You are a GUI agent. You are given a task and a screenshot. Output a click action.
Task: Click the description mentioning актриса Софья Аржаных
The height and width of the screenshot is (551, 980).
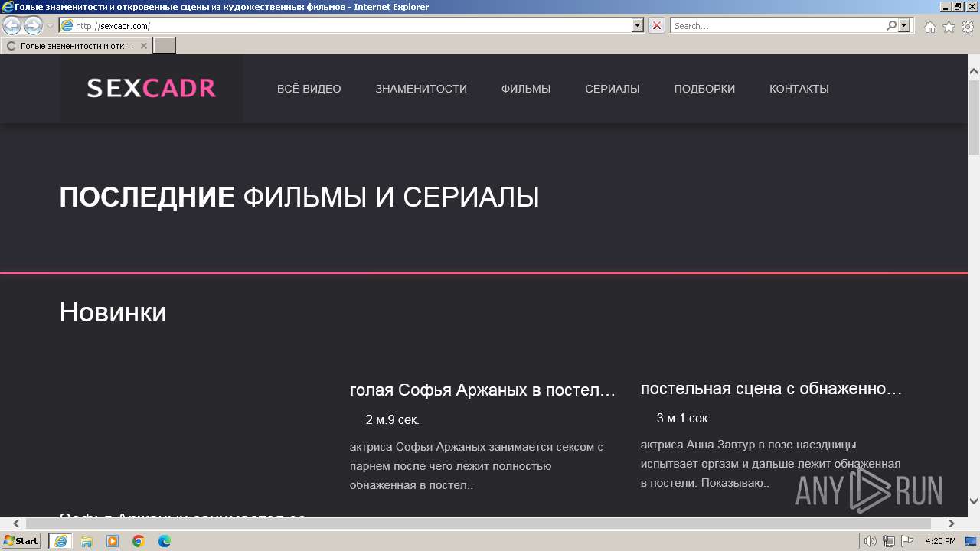coord(477,466)
